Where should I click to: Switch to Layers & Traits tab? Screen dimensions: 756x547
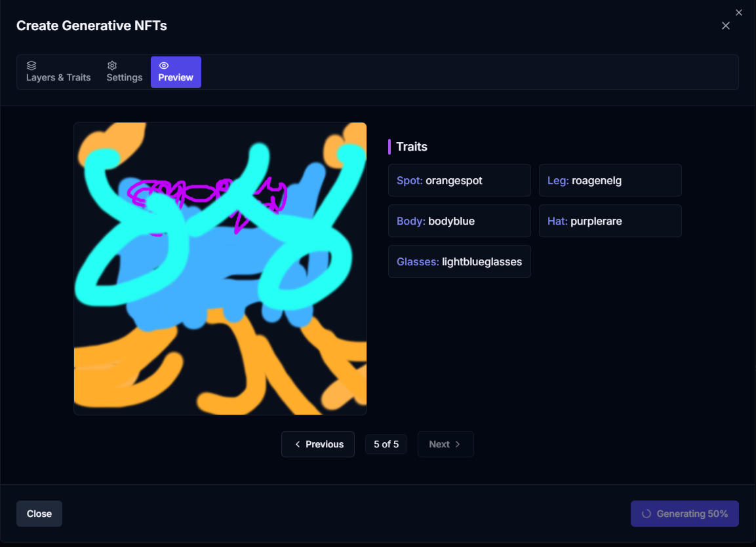(x=58, y=72)
